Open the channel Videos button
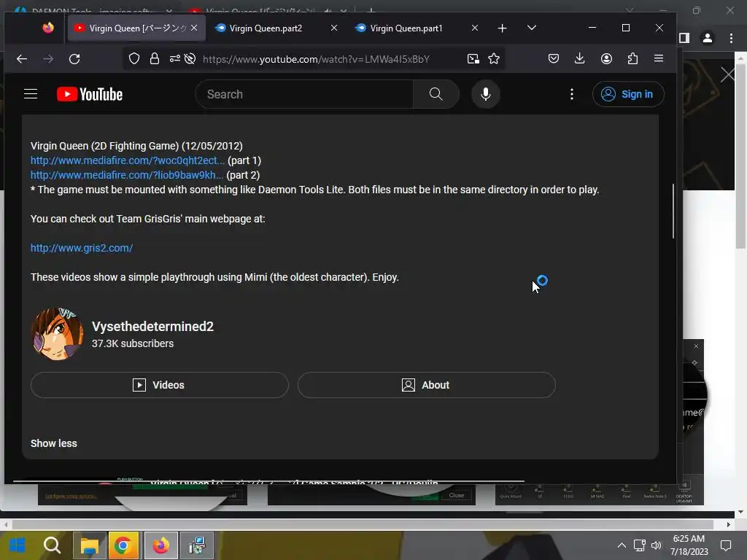Viewport: 747px width, 560px height. 160,385
